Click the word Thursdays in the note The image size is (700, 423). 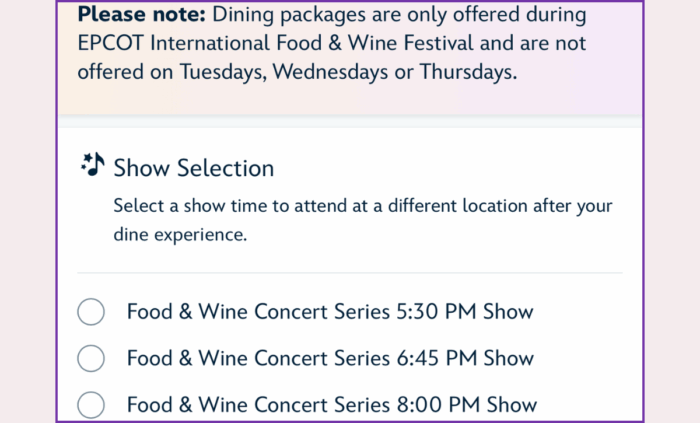click(x=468, y=72)
